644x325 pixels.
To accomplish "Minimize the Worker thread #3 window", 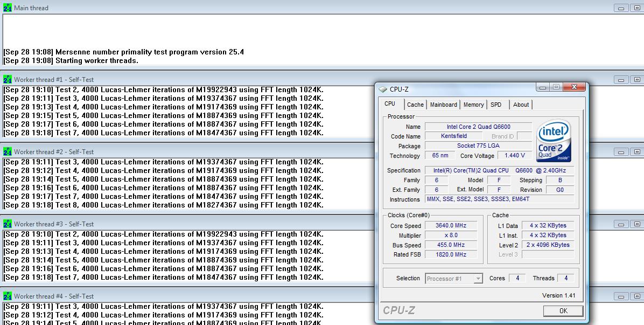I will point(621,224).
